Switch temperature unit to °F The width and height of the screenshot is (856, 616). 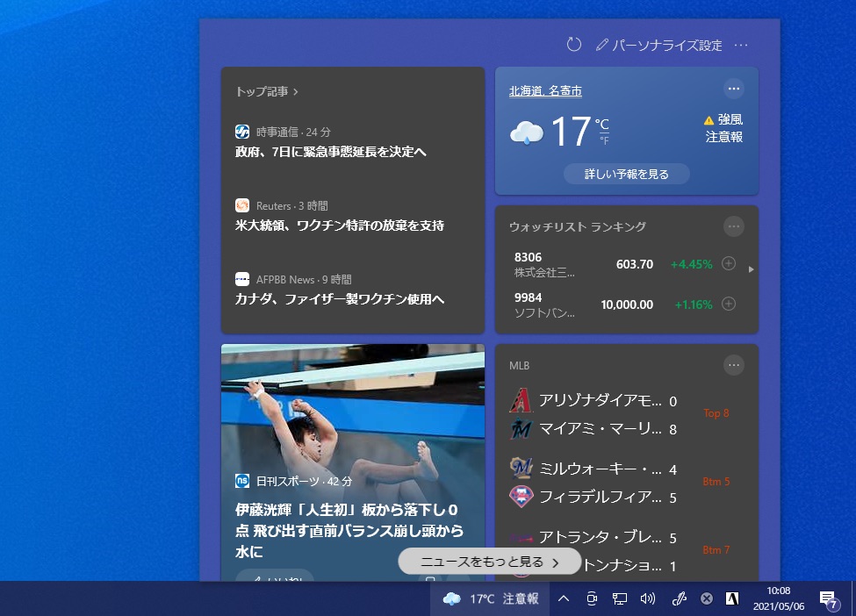[604, 140]
